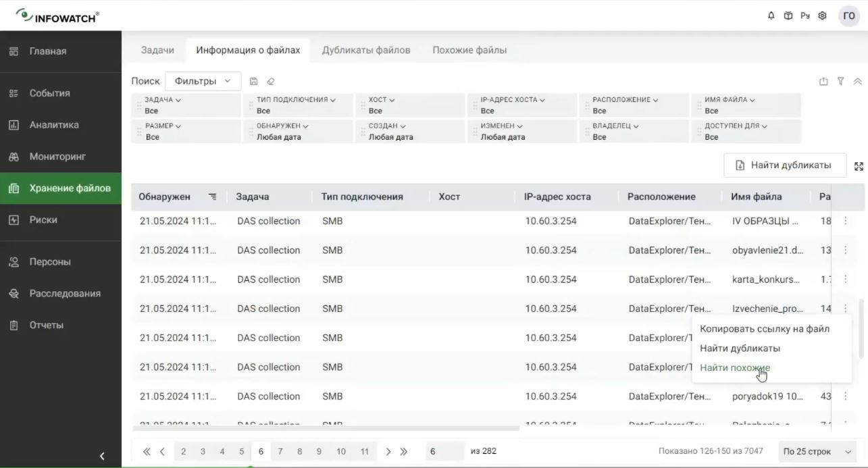
Task: Switch to the Дубликаты файлов tab
Action: [x=365, y=50]
